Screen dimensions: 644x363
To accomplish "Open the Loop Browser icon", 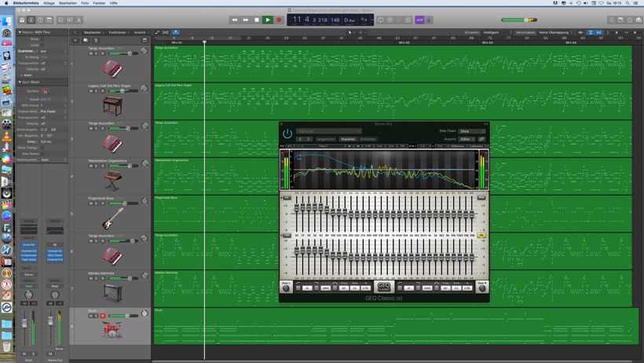I will point(630,20).
